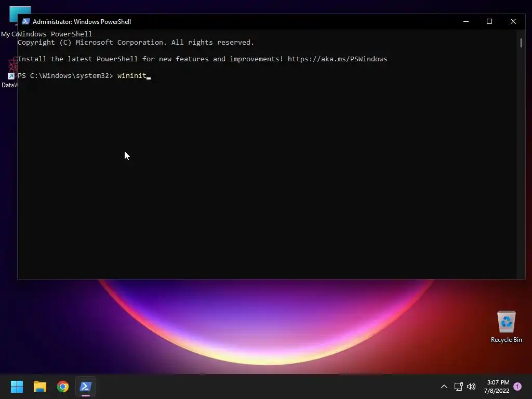The width and height of the screenshot is (532, 399).
Task: Select the PowerShell taskbar icon
Action: tap(86, 387)
